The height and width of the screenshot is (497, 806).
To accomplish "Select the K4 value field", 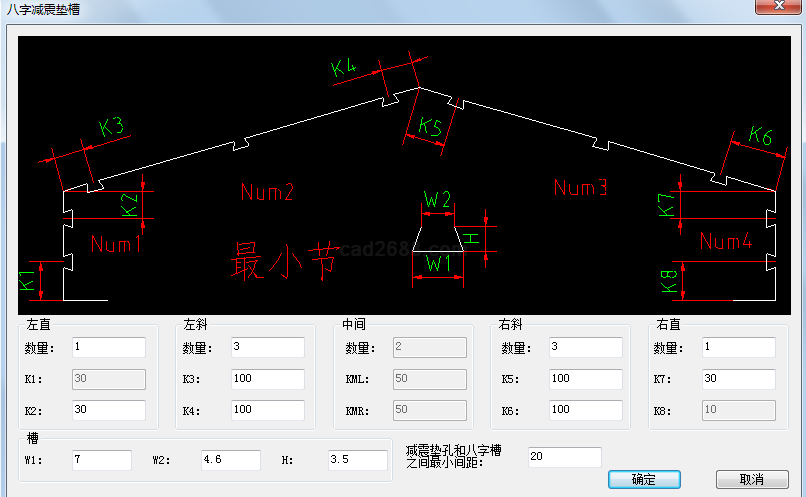I will point(267,410).
